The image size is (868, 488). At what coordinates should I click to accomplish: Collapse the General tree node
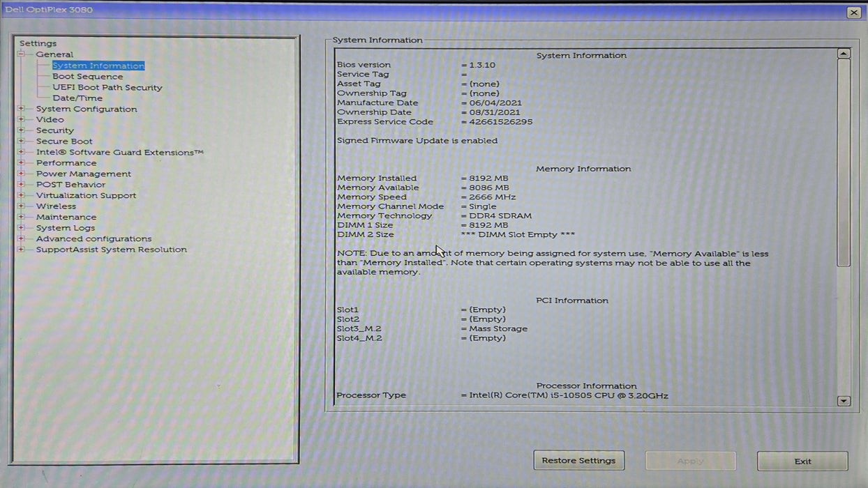pos(21,54)
